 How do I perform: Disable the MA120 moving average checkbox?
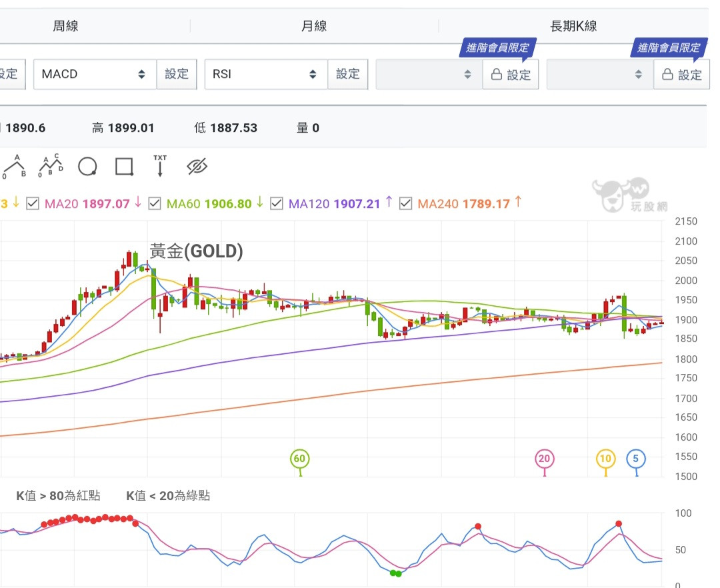[277, 204]
